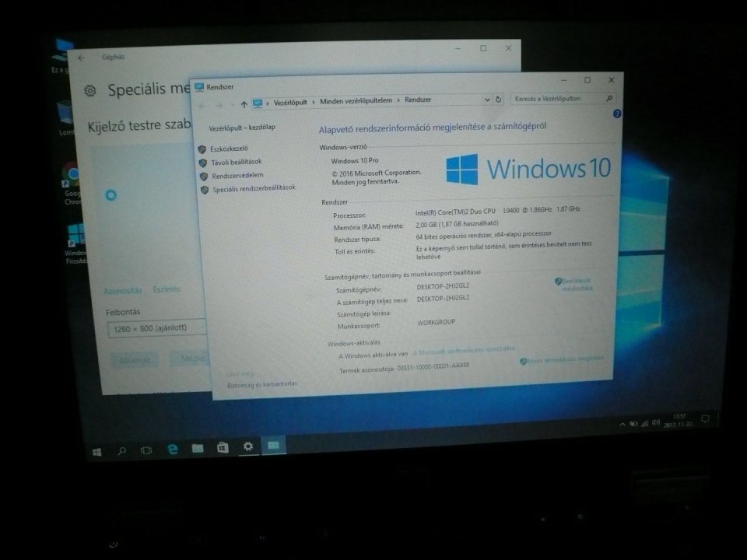Image resolution: width=747 pixels, height=560 pixels.
Task: Open Eszközkezelő (Device Manager) link
Action: point(229,149)
